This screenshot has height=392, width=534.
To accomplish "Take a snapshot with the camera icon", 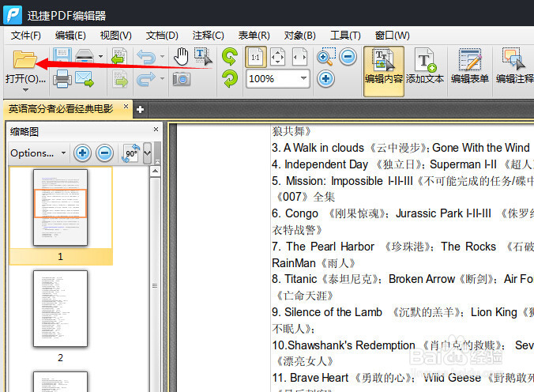I will pyautogui.click(x=182, y=79).
